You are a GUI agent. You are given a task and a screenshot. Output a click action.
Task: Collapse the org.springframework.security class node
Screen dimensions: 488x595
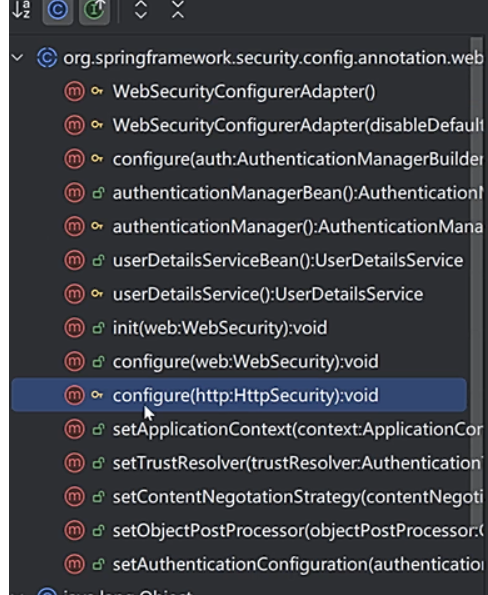point(17,58)
